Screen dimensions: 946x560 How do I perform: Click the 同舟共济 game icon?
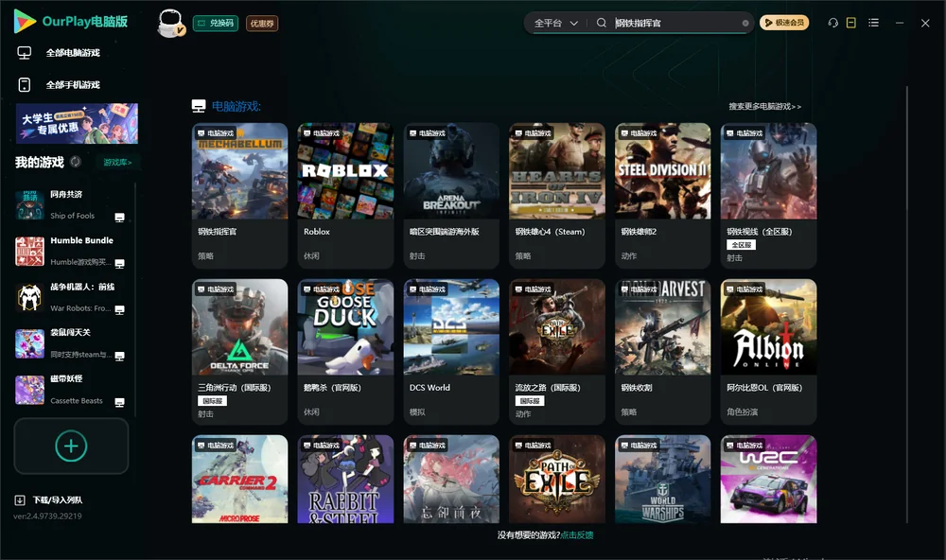click(x=29, y=204)
